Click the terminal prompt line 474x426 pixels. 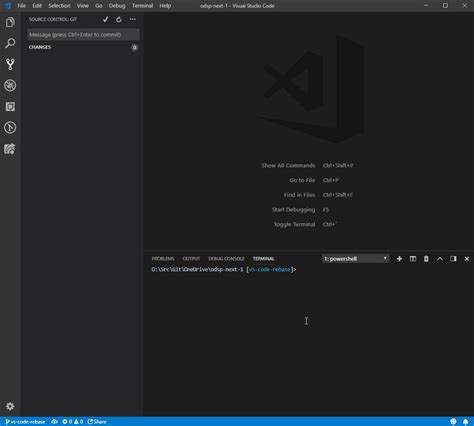click(x=224, y=269)
